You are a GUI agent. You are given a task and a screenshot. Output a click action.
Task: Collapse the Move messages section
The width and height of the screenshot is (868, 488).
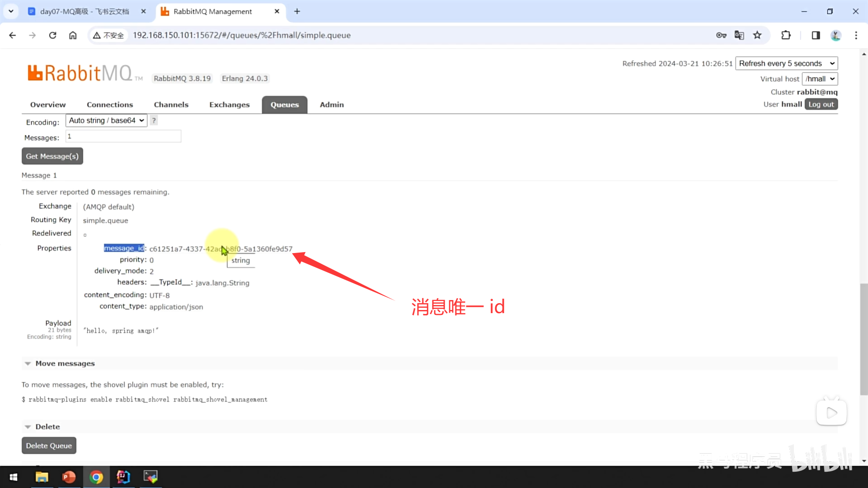pos(65,364)
